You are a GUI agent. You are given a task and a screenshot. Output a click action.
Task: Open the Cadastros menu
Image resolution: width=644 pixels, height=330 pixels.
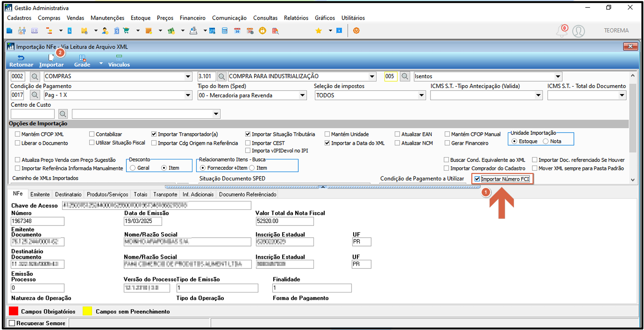tap(19, 18)
